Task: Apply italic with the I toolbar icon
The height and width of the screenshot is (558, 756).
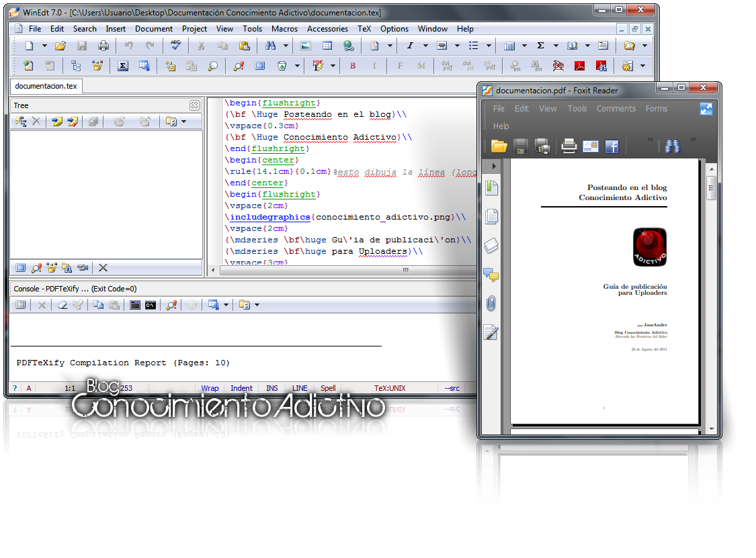Action: pyautogui.click(x=410, y=46)
